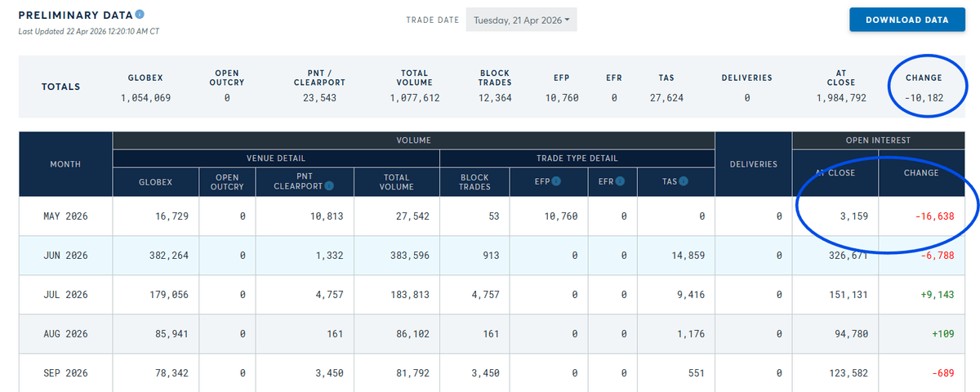The image size is (980, 392).
Task: Click the Month column header
Action: (65, 164)
